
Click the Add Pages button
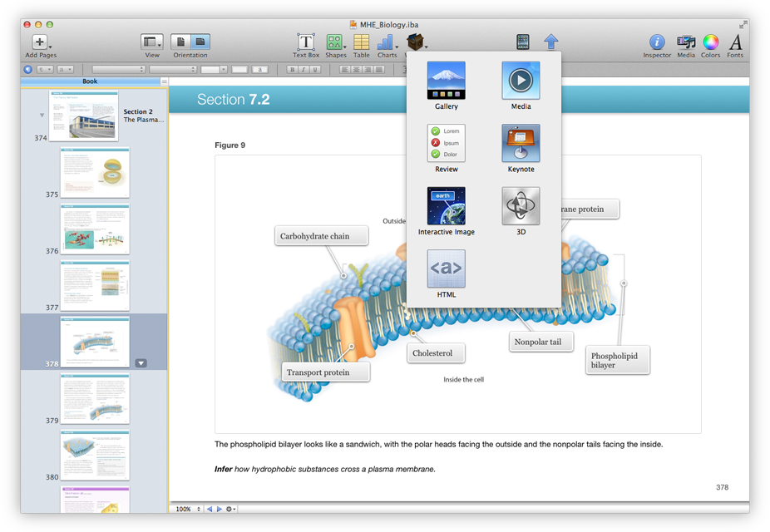tap(40, 42)
